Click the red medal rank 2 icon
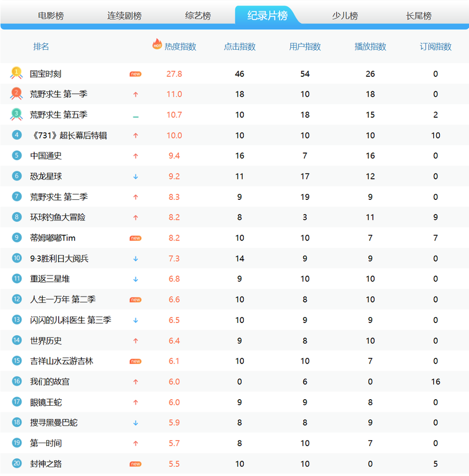 click(16, 94)
